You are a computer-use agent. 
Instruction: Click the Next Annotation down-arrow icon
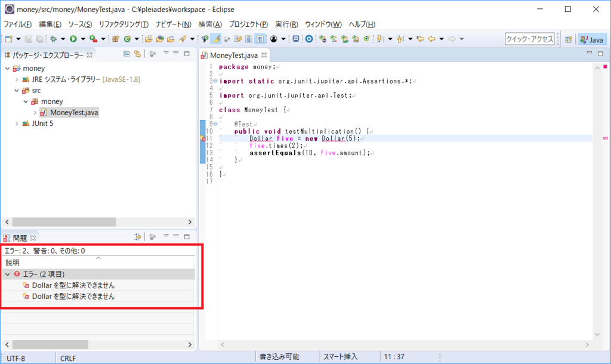pos(380,39)
